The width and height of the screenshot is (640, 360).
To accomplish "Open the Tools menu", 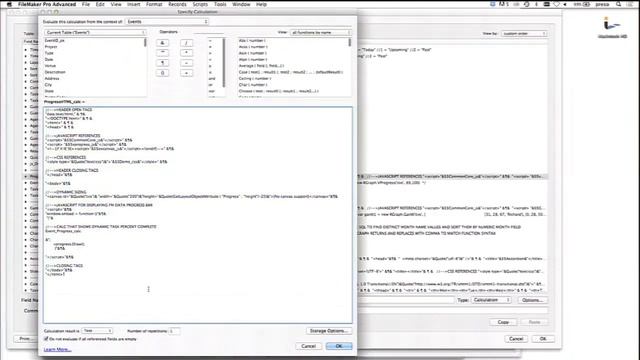I will (x=220, y=4).
